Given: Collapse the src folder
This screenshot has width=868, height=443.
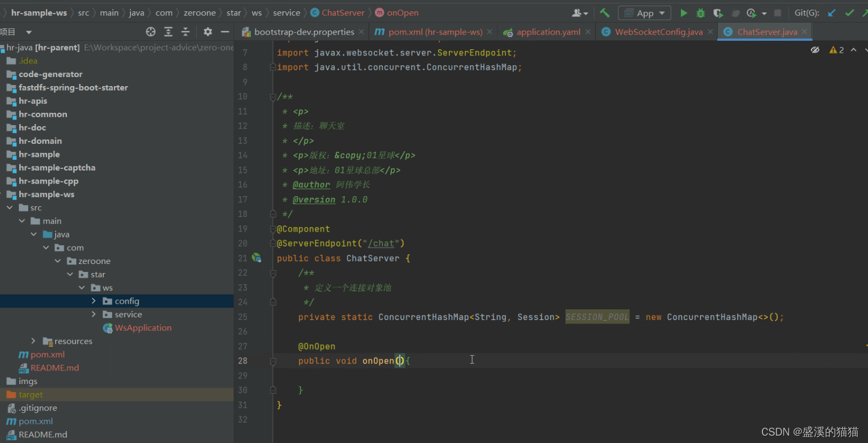Looking at the screenshot, I should (x=10, y=207).
